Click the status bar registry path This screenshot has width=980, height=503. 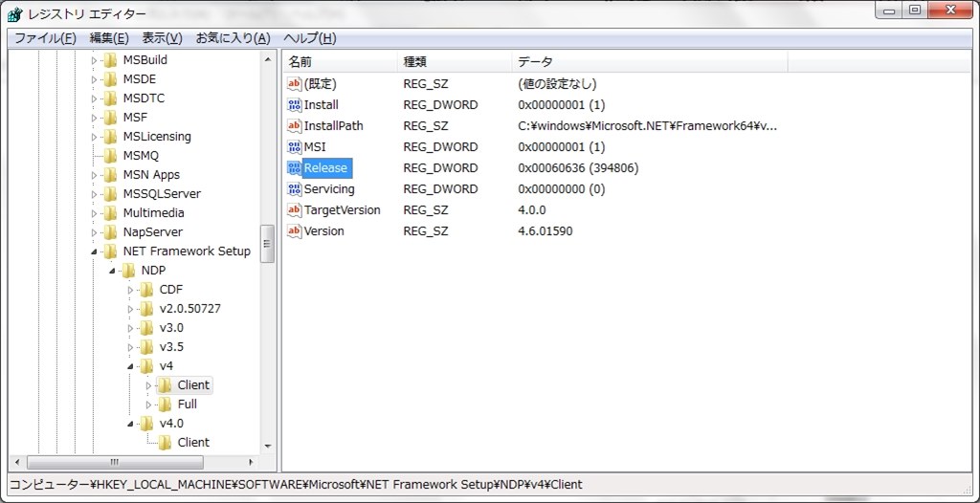click(x=295, y=484)
